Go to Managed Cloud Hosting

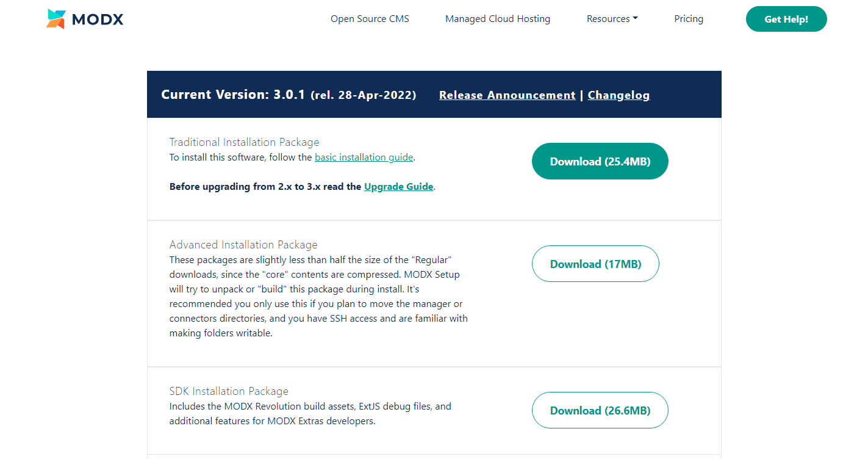click(x=498, y=19)
